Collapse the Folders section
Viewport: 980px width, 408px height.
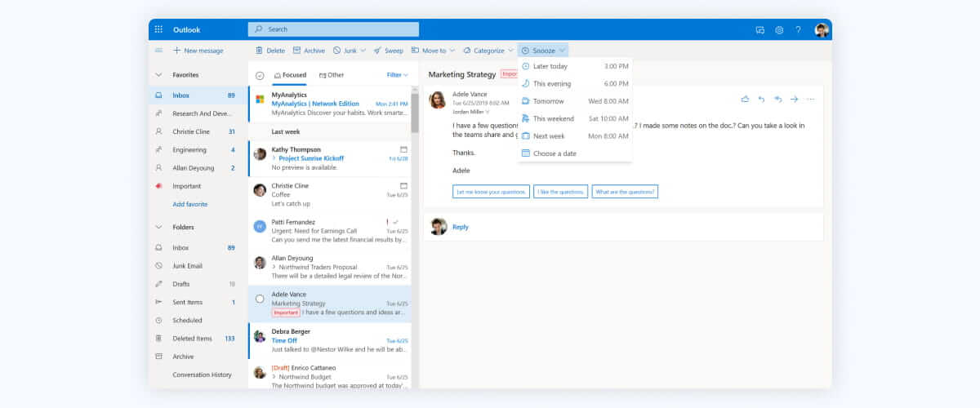[158, 228]
